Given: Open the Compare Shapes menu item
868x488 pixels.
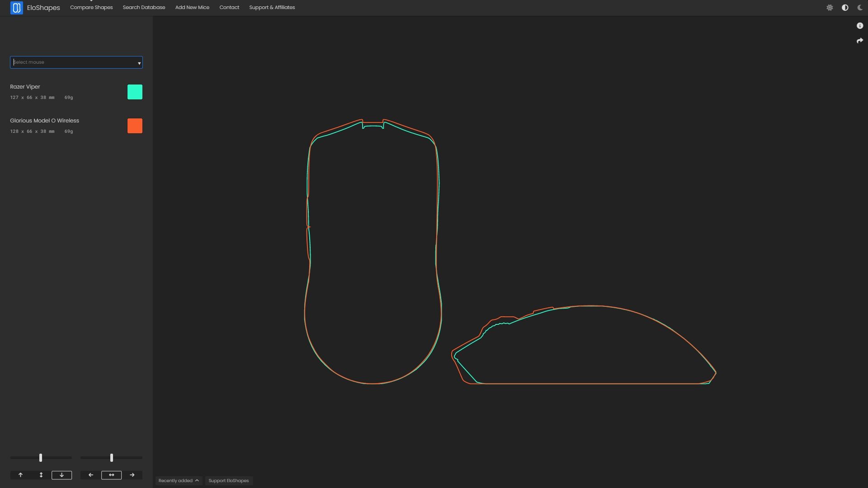Looking at the screenshot, I should click(91, 8).
